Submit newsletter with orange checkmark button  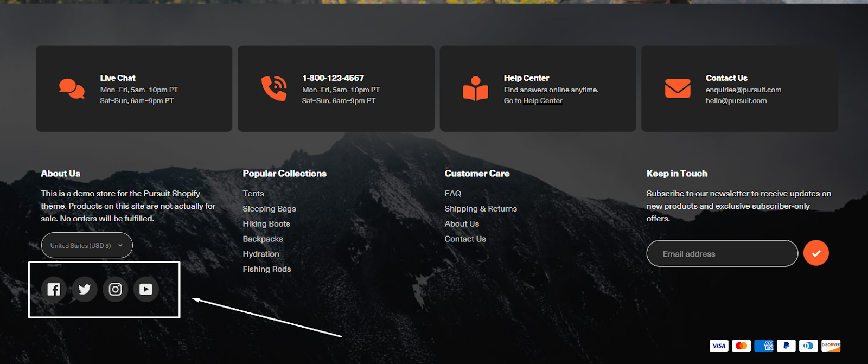pyautogui.click(x=816, y=253)
